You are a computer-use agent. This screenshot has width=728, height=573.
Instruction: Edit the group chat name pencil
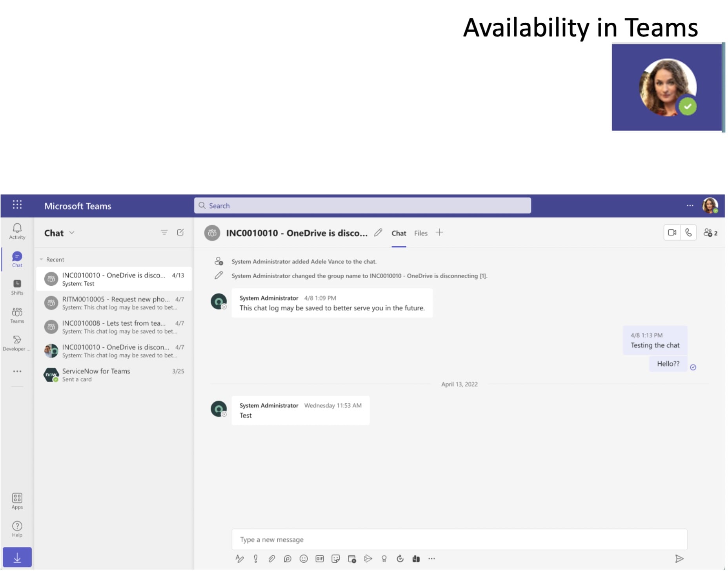coord(378,232)
